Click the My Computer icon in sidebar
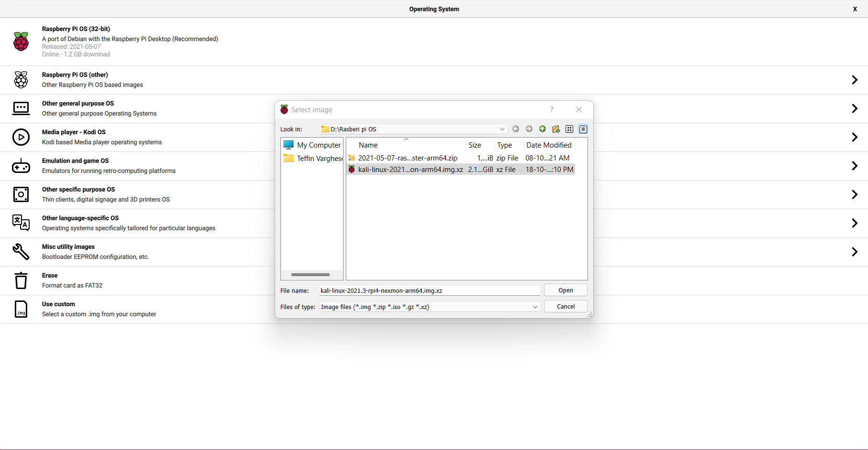Viewport: 868px width, 450px height. (x=289, y=145)
